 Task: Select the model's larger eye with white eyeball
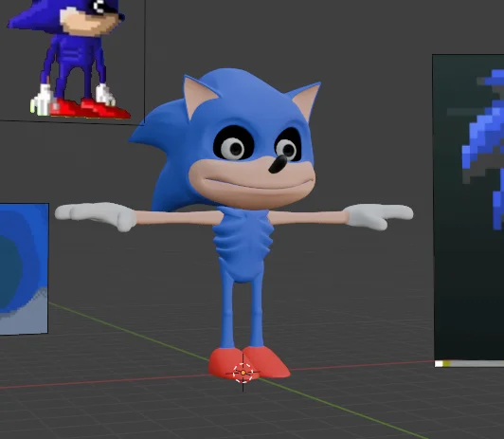coord(234,143)
